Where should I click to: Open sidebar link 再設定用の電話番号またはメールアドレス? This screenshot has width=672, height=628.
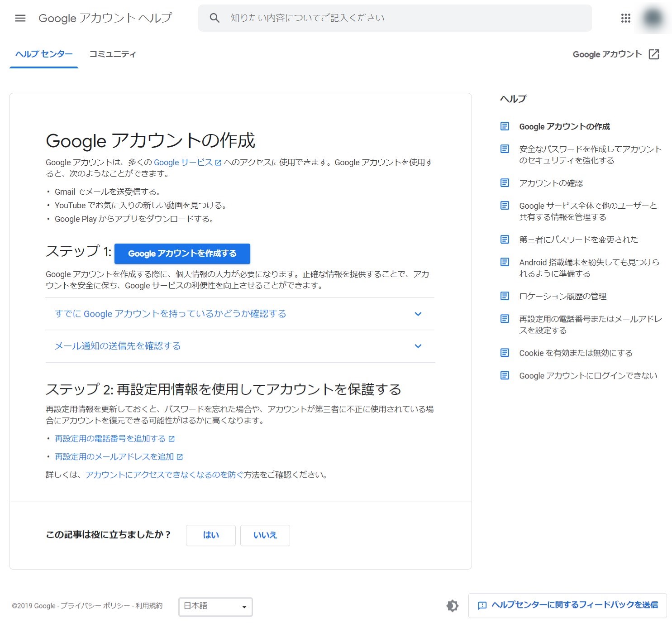[591, 325]
